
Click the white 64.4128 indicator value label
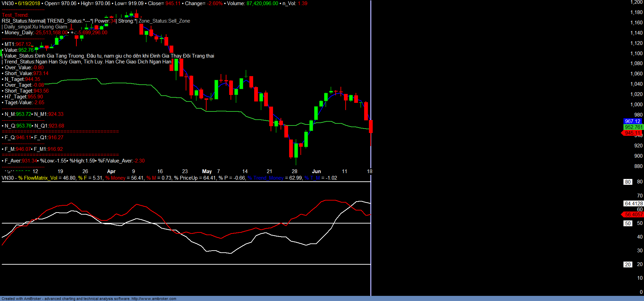[633, 204]
